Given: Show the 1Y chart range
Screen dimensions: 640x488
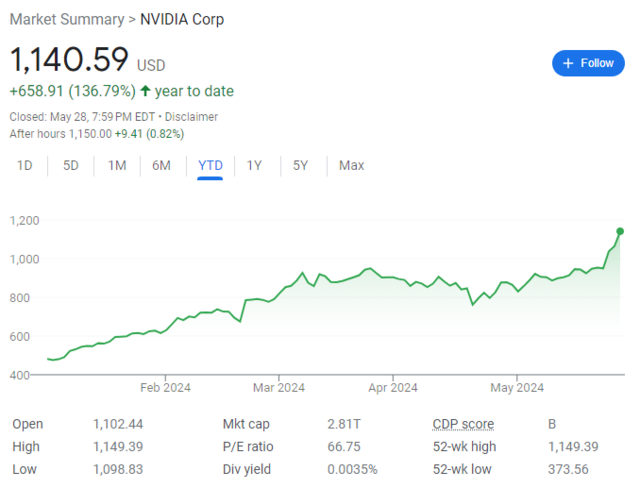Looking at the screenshot, I should (254, 166).
